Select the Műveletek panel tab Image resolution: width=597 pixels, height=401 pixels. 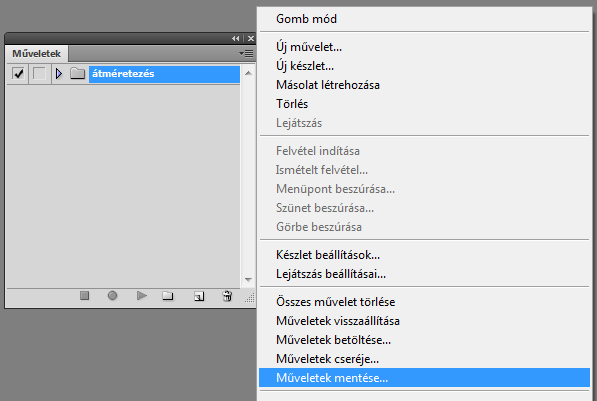37,54
